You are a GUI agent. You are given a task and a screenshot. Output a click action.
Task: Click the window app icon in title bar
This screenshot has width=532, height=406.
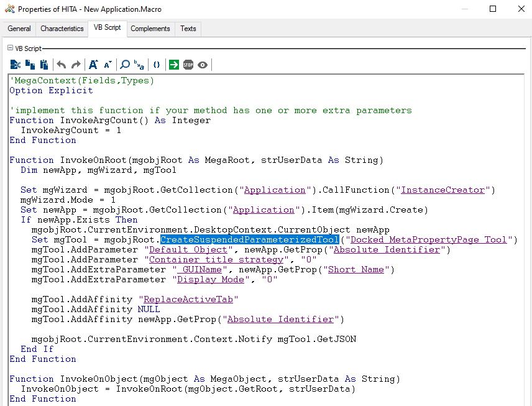(9, 9)
